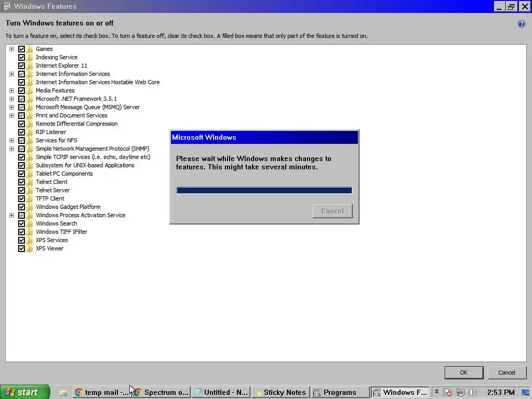Toggle the Tablet PC Components checkbox
This screenshot has height=399, width=532.
pos(21,174)
